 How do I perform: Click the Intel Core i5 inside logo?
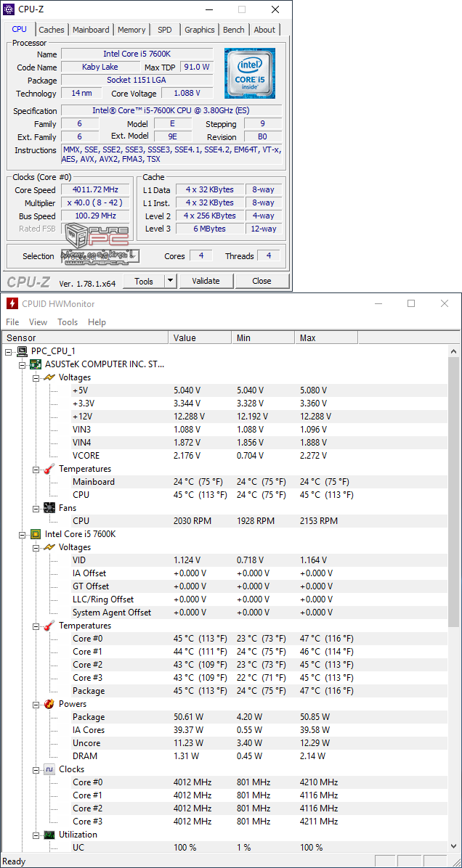(x=249, y=73)
